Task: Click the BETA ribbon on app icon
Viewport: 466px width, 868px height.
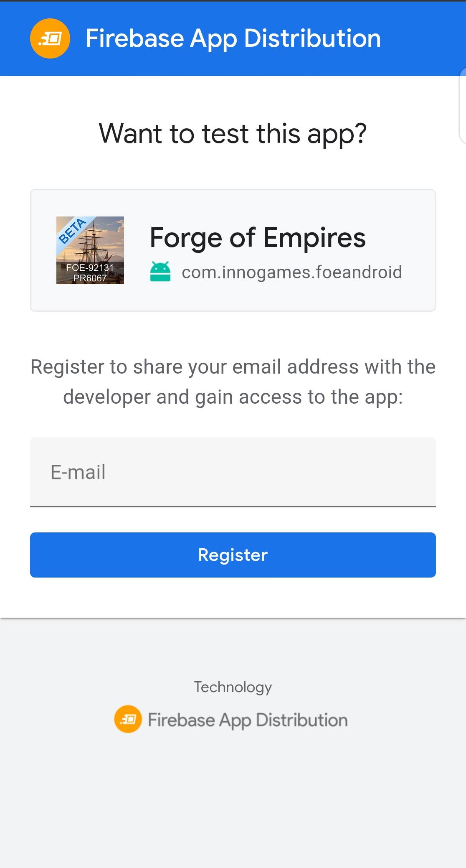Action: pyautogui.click(x=72, y=230)
